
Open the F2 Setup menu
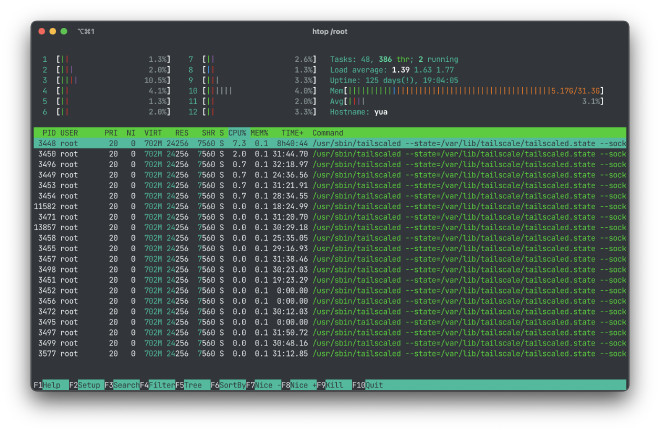pyautogui.click(x=89, y=384)
